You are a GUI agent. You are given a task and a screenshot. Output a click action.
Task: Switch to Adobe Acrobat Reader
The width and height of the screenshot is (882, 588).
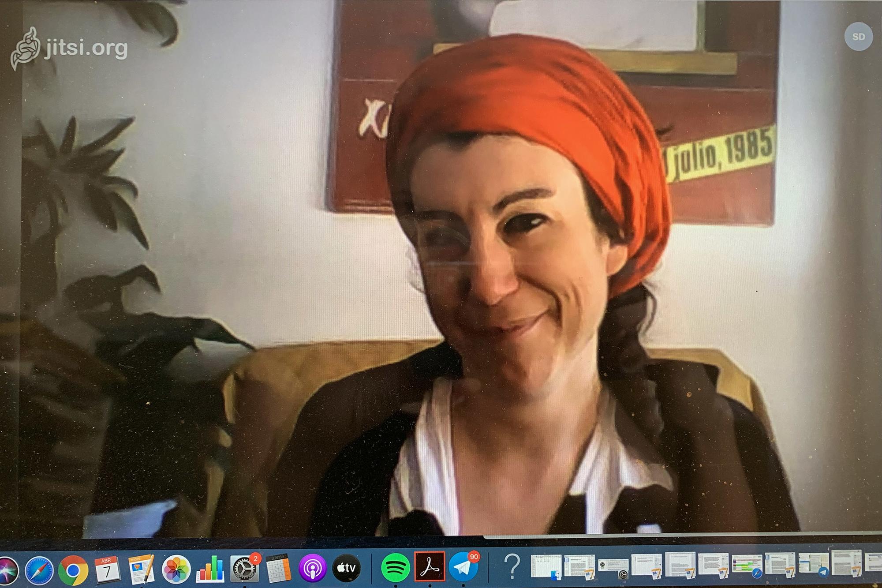coord(430,567)
